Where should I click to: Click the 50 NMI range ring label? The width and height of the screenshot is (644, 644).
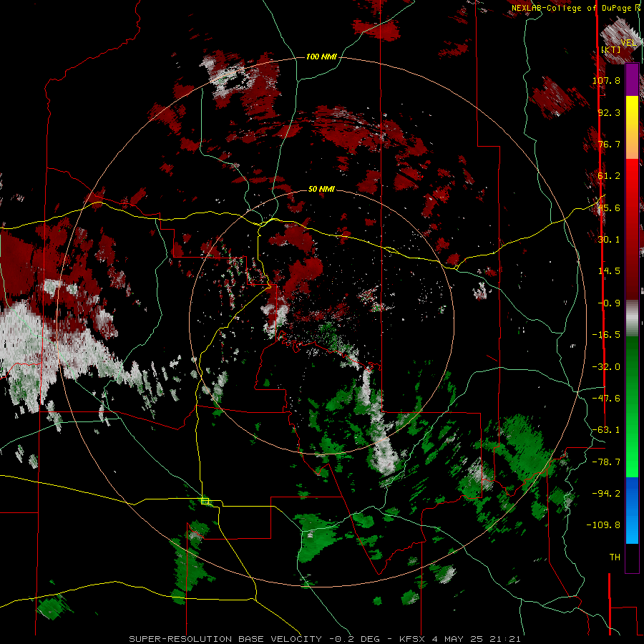pos(321,189)
